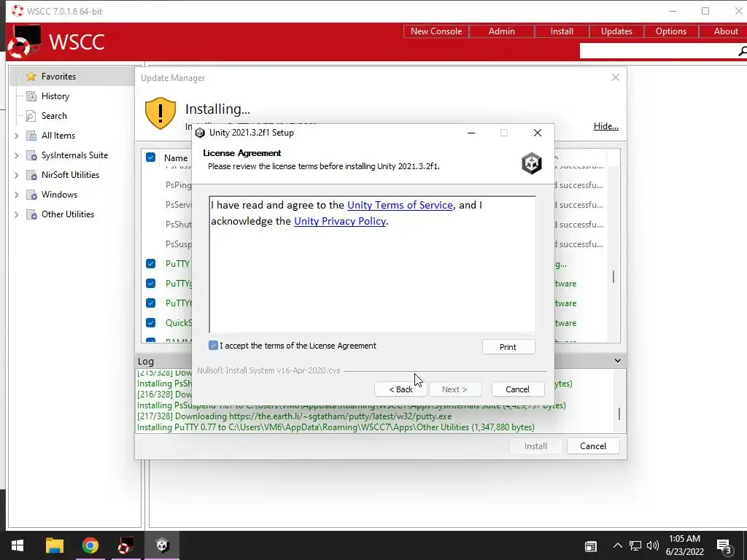The width and height of the screenshot is (747, 560).
Task: Select Other Utilities in sidebar
Action: (x=68, y=214)
